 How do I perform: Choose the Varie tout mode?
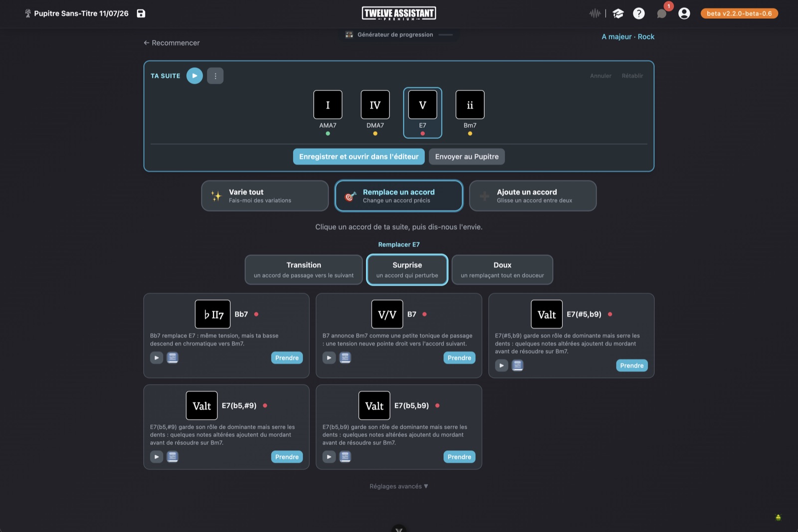[x=265, y=196]
